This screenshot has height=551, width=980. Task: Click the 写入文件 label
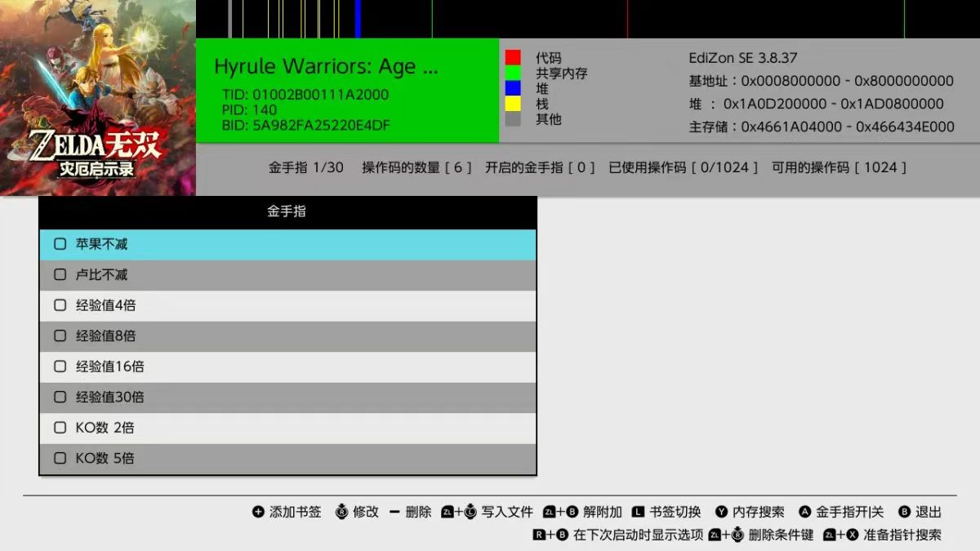507,512
